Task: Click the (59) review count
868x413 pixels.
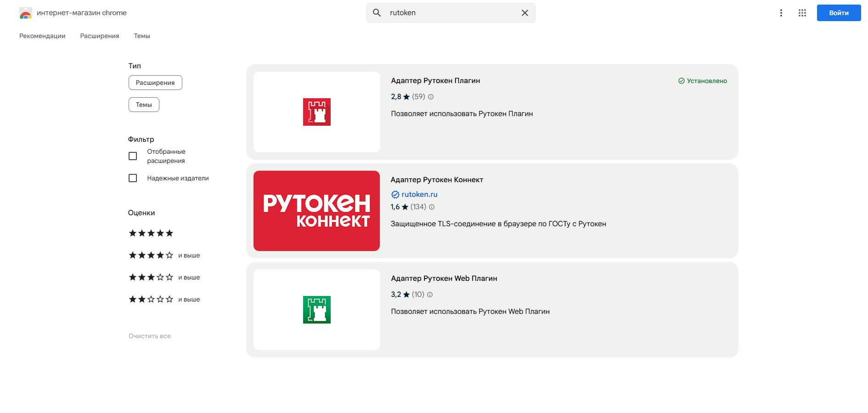Action: [418, 97]
